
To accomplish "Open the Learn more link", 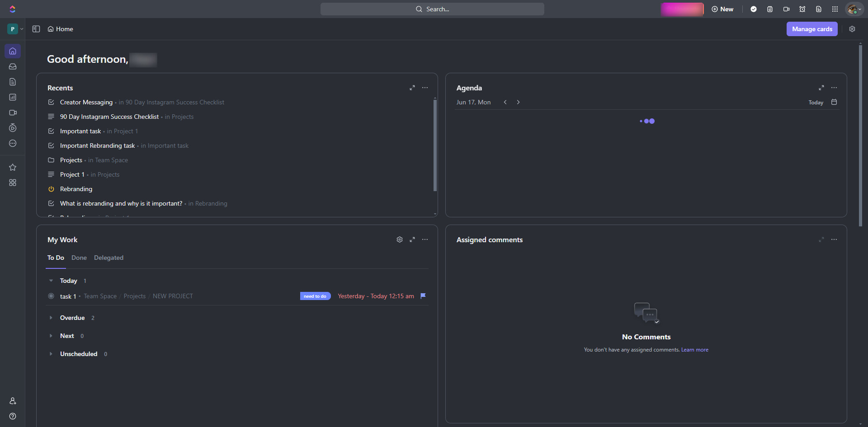I will [x=695, y=350].
